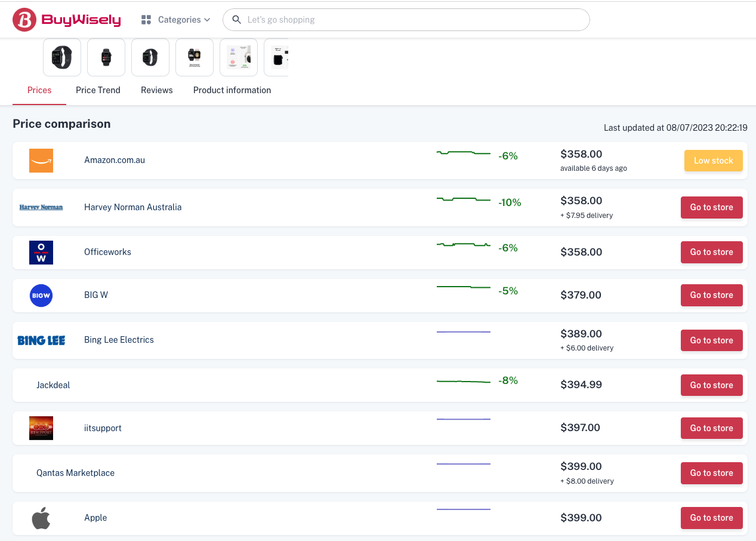This screenshot has height=541, width=756.
Task: Select the third watch thumbnail
Action: click(x=150, y=57)
